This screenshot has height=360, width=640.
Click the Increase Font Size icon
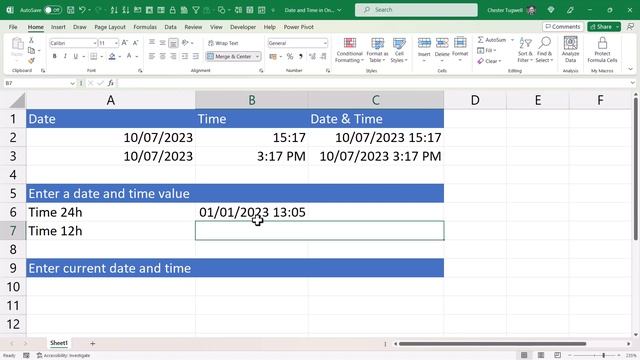[125, 42]
